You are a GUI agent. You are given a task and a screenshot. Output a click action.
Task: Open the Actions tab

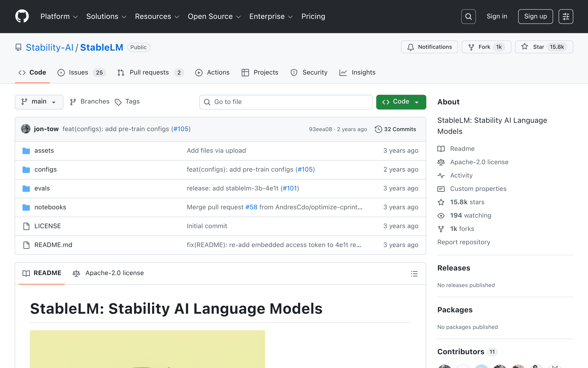[212, 72]
